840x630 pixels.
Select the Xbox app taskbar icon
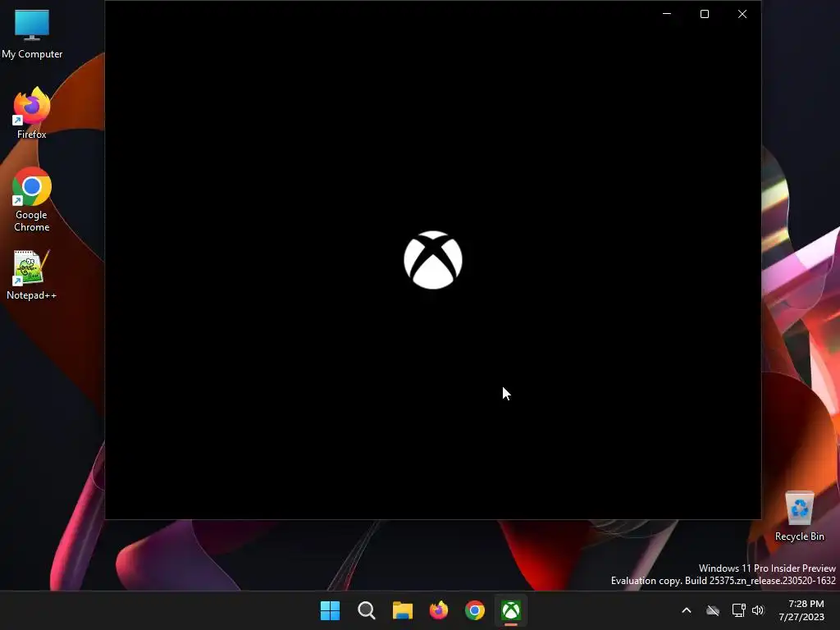tap(511, 610)
